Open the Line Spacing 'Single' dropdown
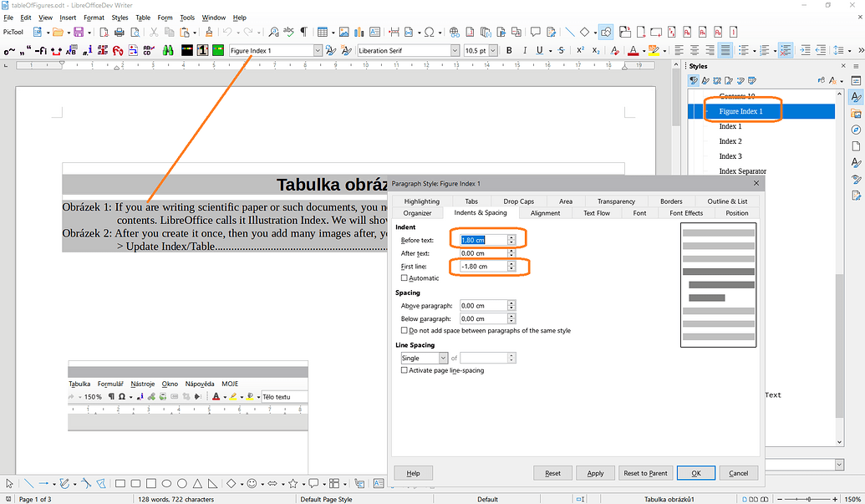 click(443, 357)
